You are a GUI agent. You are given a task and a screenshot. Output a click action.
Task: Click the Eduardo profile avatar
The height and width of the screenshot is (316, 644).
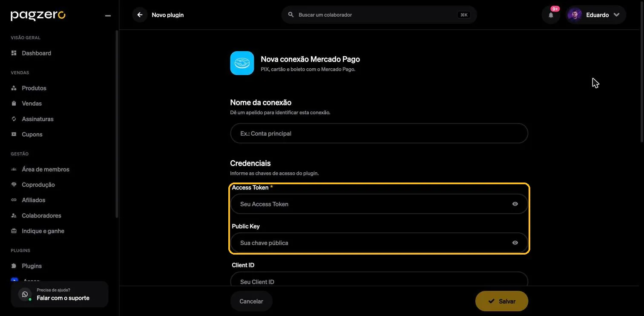tap(575, 15)
